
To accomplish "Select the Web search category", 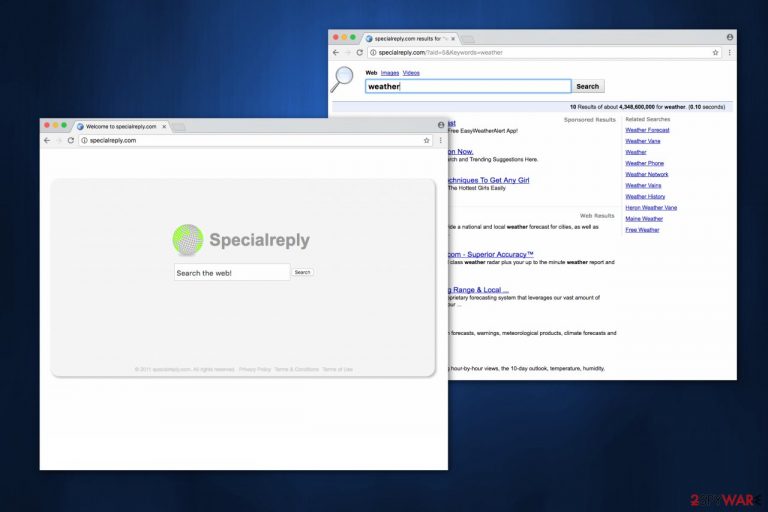I will click(x=371, y=73).
